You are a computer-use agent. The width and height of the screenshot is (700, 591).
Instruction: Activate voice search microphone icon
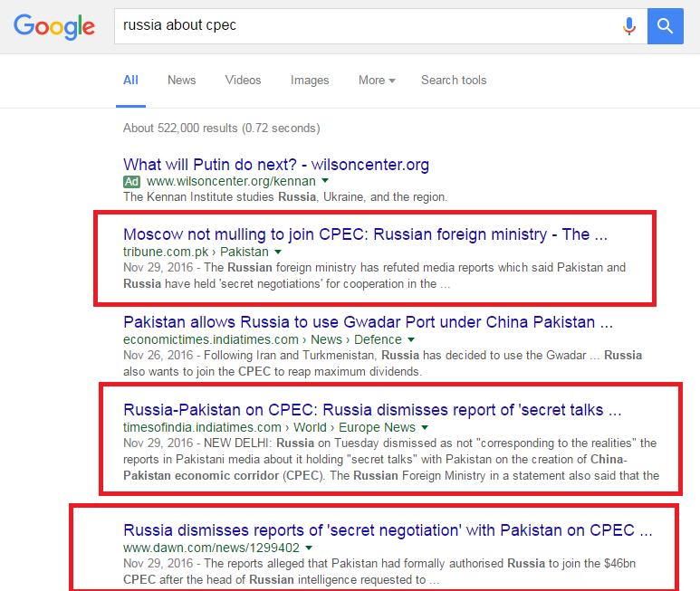point(629,26)
